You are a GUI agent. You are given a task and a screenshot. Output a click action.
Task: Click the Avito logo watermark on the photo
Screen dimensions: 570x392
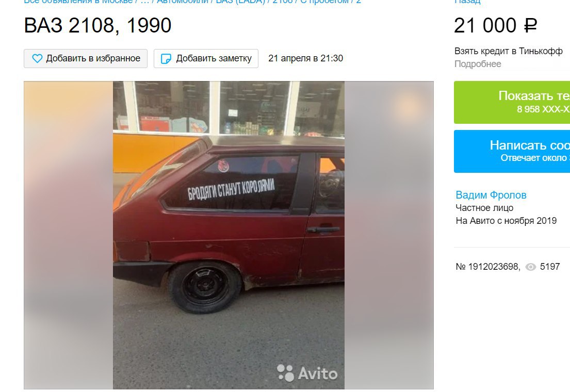[307, 373]
